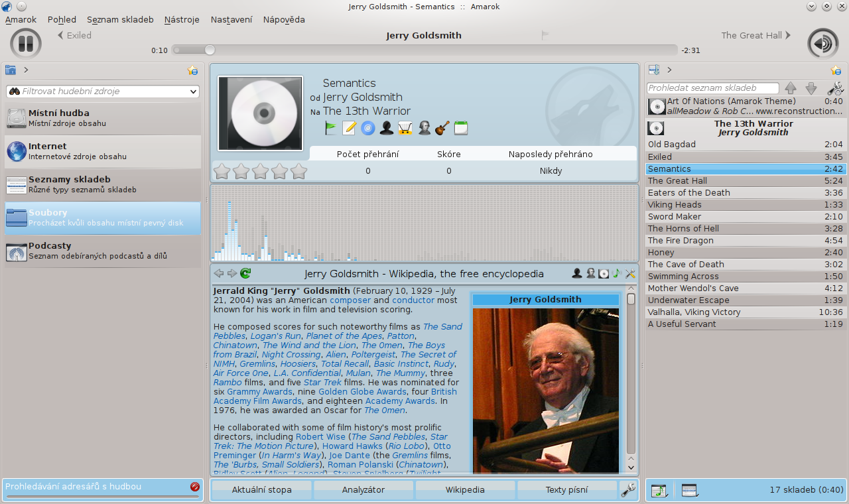Show Wikipedia composer page icon
849x504 pixels.
click(590, 273)
